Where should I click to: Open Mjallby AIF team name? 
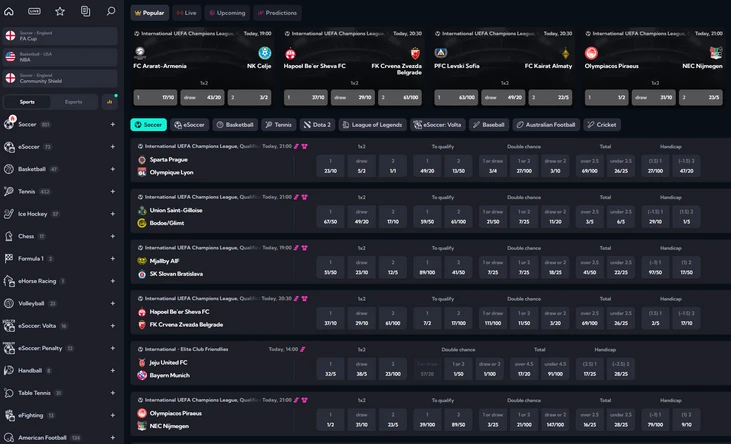pyautogui.click(x=164, y=261)
